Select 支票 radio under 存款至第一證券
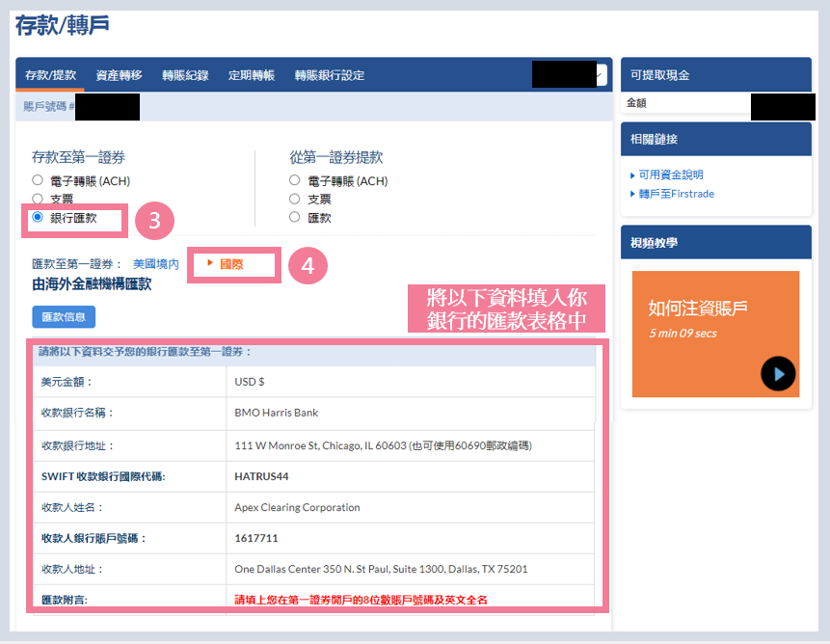This screenshot has height=644, width=830. point(37,199)
